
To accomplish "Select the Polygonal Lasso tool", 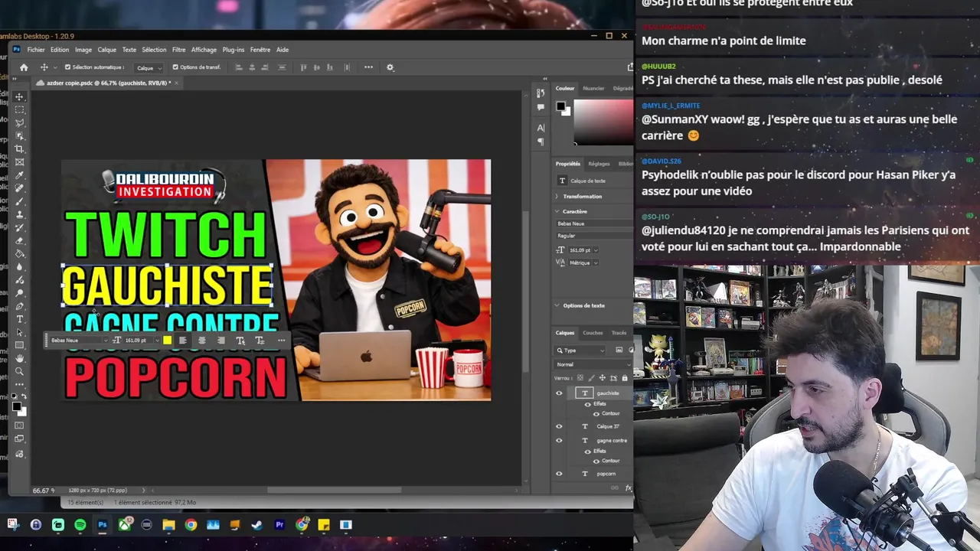I will (x=20, y=122).
